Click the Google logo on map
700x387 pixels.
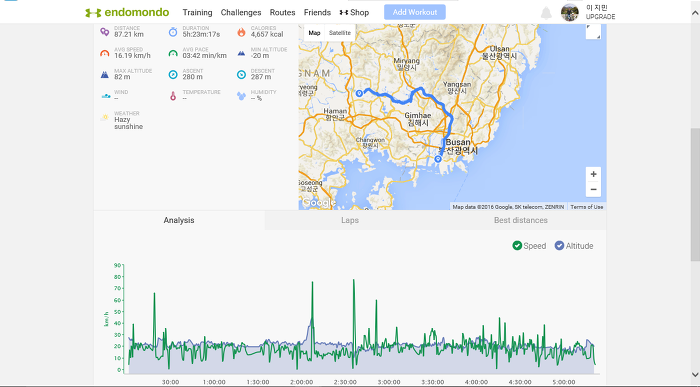[318, 202]
